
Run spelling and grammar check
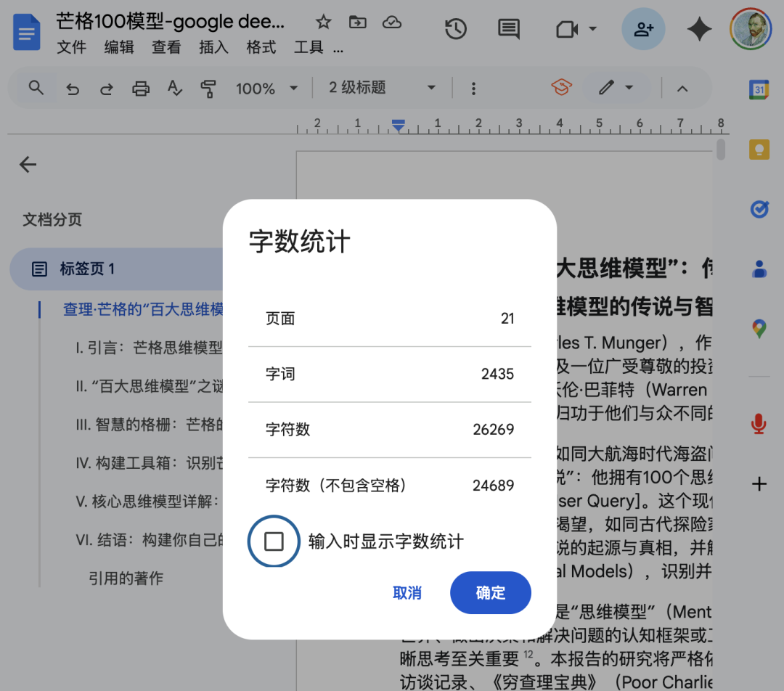click(174, 89)
